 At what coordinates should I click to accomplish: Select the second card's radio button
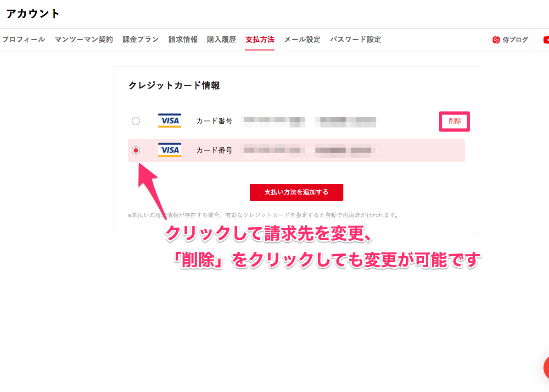136,150
